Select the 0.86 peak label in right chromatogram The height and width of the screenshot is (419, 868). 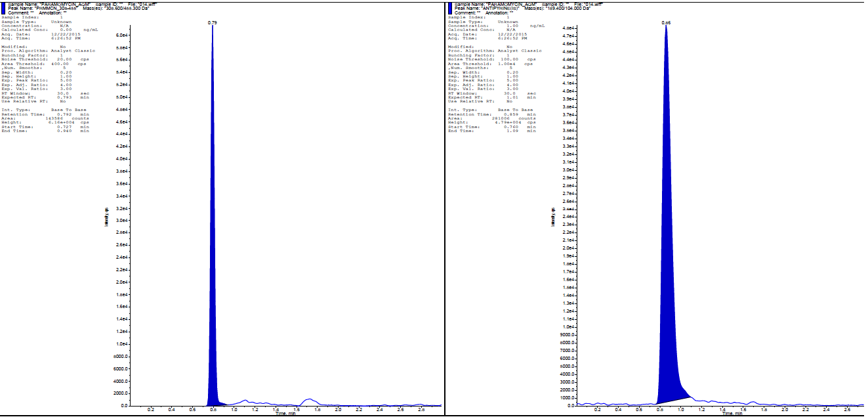coord(666,23)
